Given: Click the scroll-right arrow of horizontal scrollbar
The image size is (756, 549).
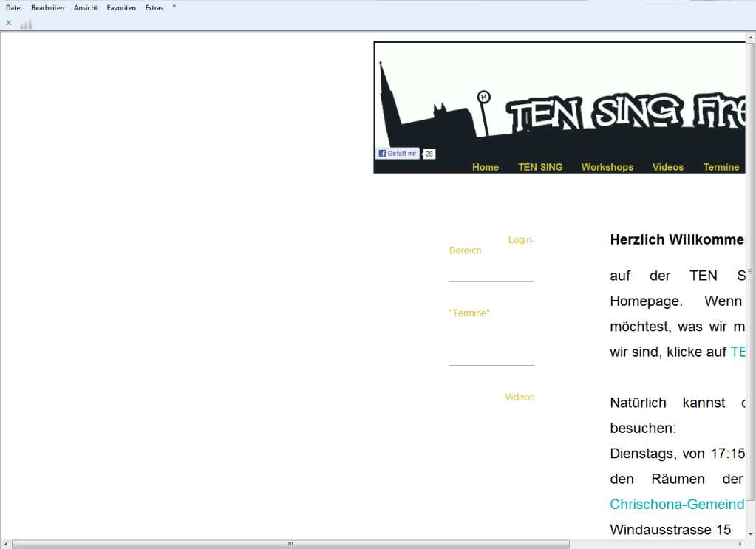Looking at the screenshot, I should click(741, 544).
